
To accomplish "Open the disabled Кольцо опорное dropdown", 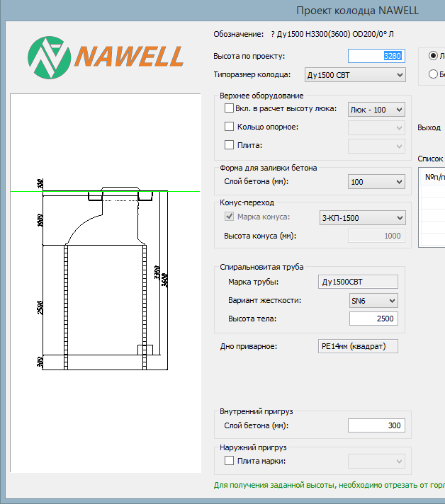I will tap(376, 128).
